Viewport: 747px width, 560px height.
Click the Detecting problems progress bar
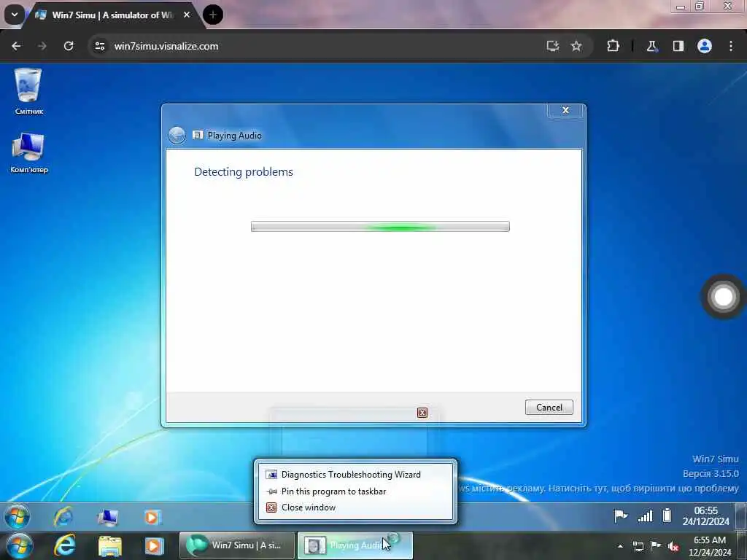(380, 227)
